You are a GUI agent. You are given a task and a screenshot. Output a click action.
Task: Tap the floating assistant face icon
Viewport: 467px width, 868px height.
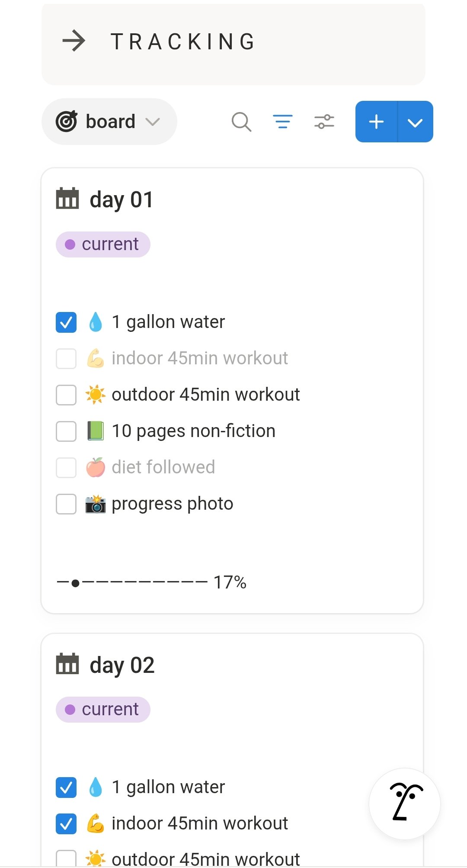(405, 803)
